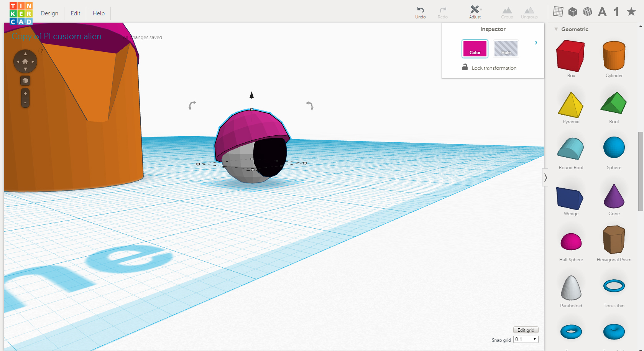This screenshot has width=644, height=351.
Task: Zoom out with the minus button
Action: [x=25, y=103]
